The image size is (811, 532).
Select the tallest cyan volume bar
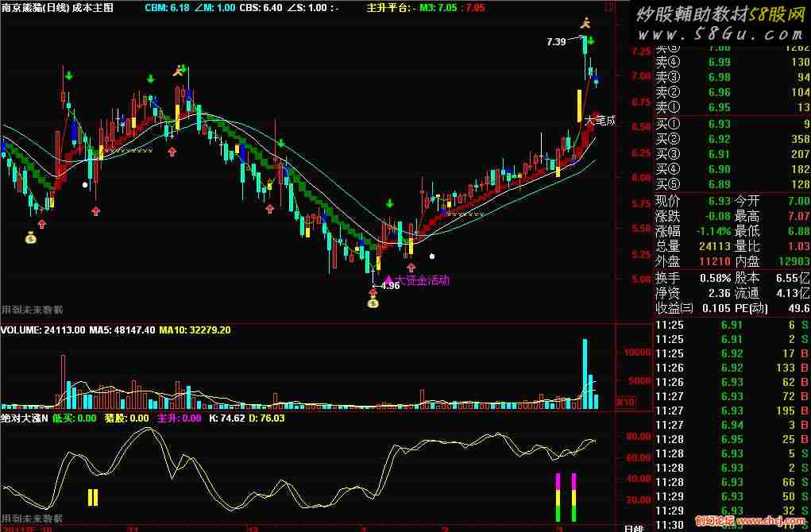[585, 374]
